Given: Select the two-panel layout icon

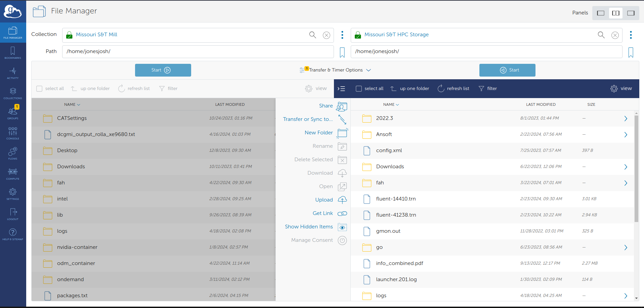Looking at the screenshot, I should [x=615, y=13].
